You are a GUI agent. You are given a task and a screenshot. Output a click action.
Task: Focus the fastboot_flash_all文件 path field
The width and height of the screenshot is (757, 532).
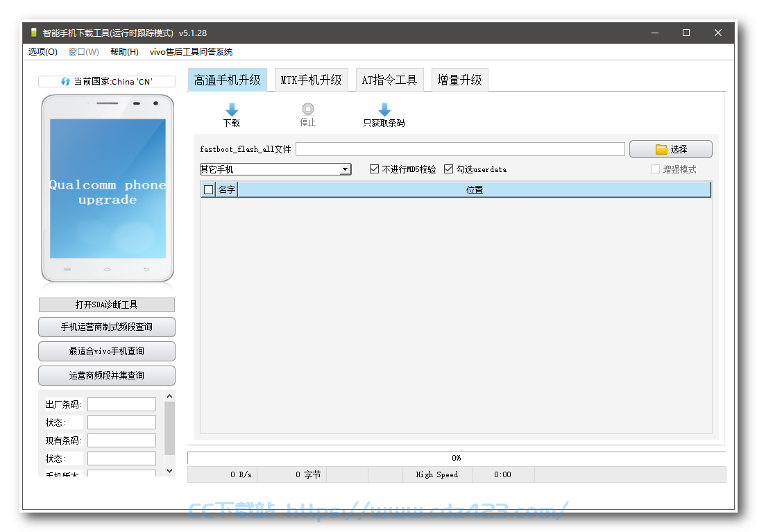[x=460, y=149]
